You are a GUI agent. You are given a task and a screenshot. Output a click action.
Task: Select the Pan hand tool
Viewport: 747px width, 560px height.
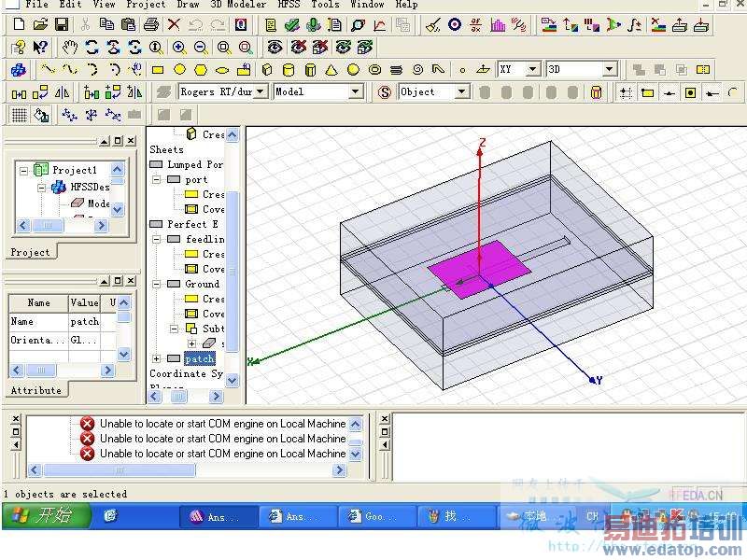point(70,48)
